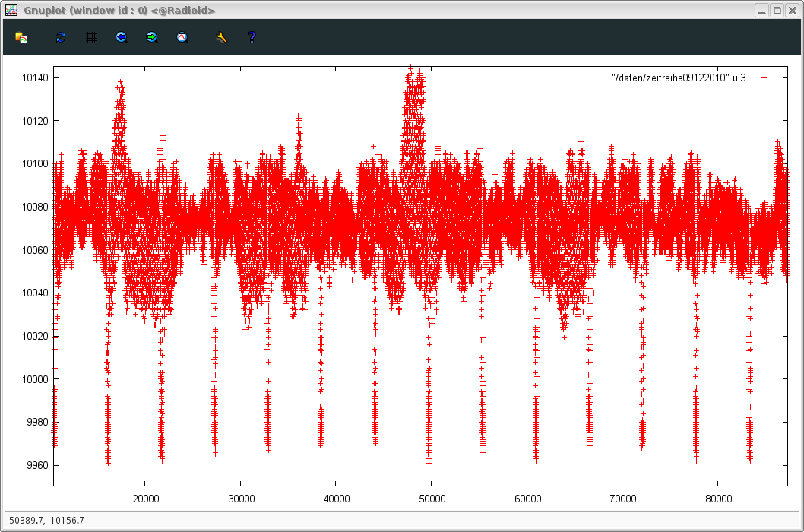804x532 pixels.
Task: Click the 9960 y-axis tick label
Action: 38,465
